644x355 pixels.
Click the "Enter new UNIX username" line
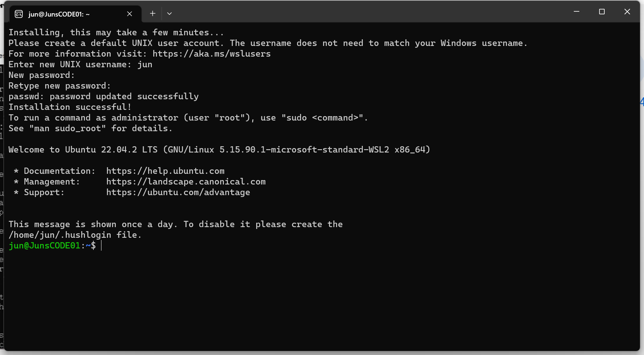(x=80, y=64)
